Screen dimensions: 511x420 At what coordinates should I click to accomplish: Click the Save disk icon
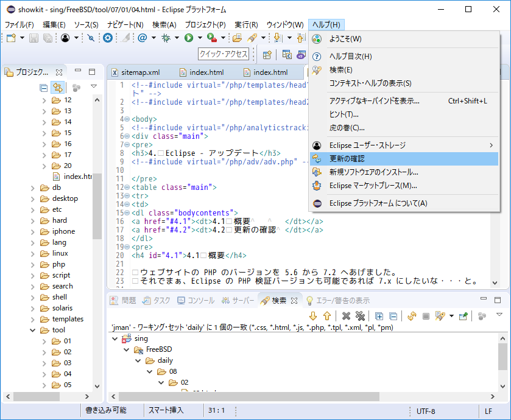click(34, 38)
